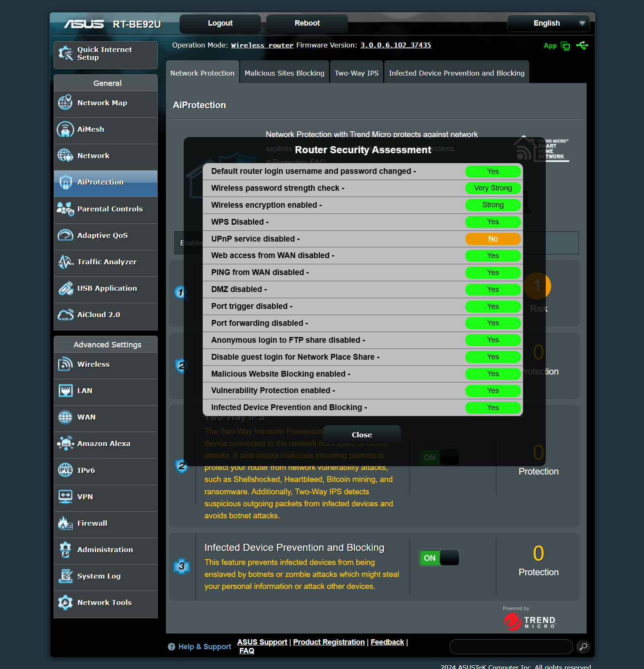Click the AiProtection shield icon
The height and width of the screenshot is (669, 644).
click(65, 182)
